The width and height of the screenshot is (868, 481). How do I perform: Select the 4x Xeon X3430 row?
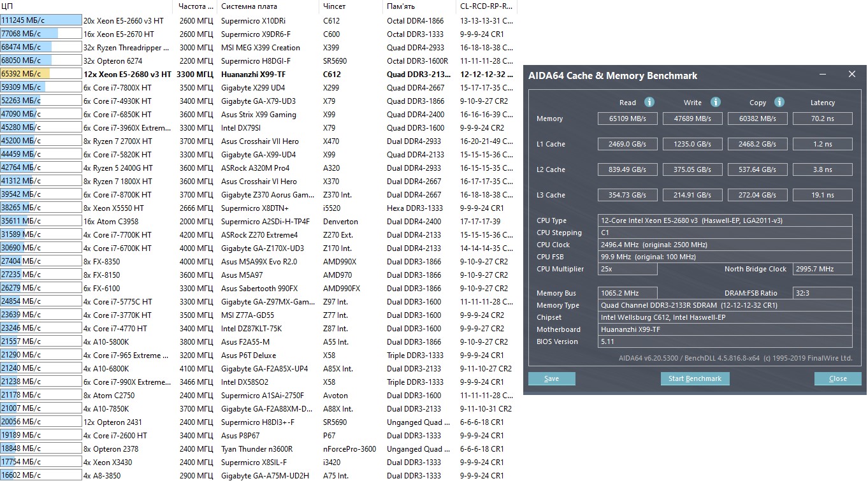click(x=258, y=462)
